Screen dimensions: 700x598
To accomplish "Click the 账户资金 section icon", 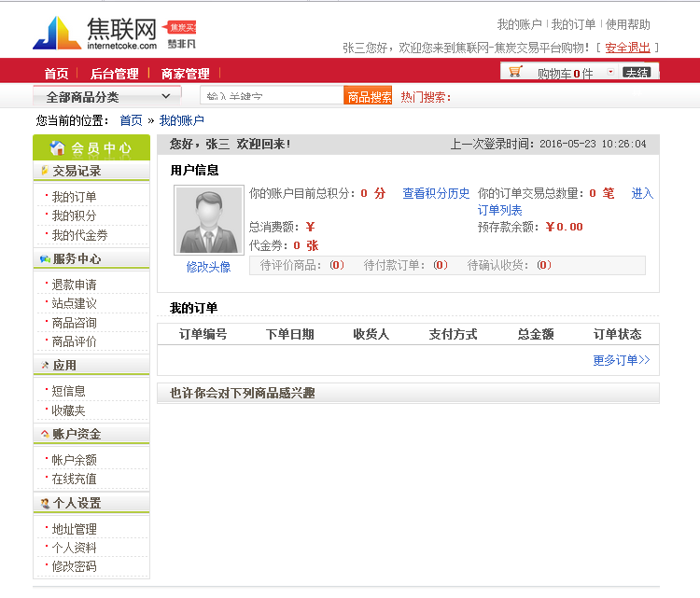I will [44, 435].
